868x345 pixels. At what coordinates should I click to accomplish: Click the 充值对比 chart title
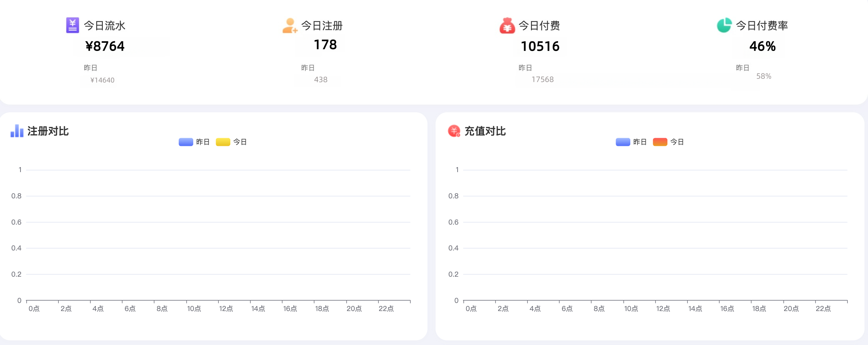click(x=485, y=131)
